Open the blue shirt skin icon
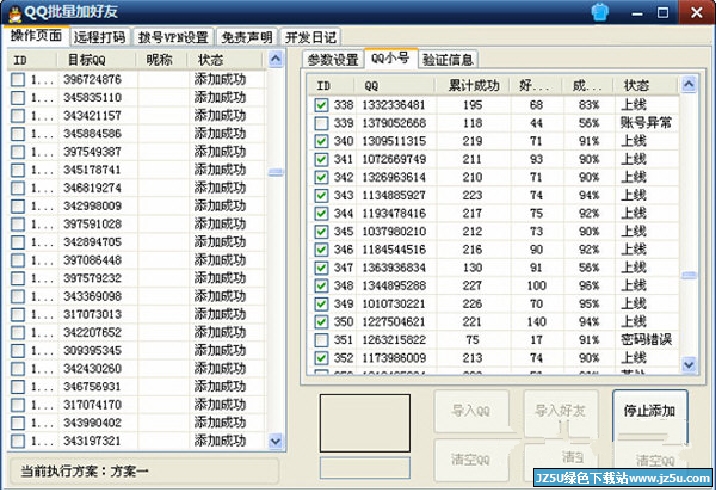Screen dimensions: 716x490 [x=600, y=12]
